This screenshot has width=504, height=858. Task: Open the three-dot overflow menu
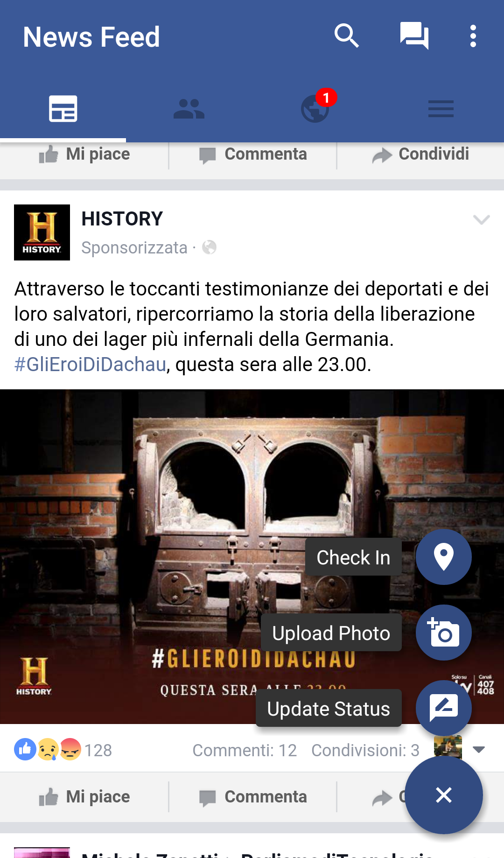point(473,36)
